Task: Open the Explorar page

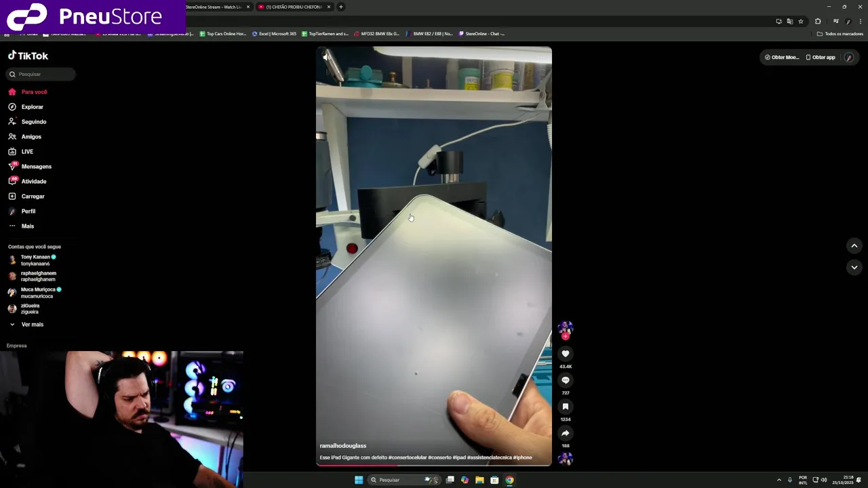Action: point(26,107)
